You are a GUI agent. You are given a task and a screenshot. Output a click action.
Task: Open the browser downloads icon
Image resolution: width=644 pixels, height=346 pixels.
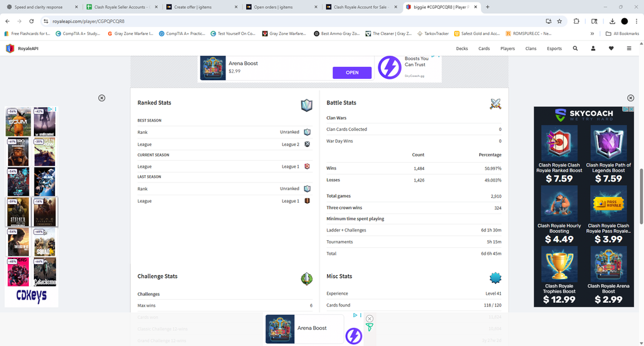point(612,21)
